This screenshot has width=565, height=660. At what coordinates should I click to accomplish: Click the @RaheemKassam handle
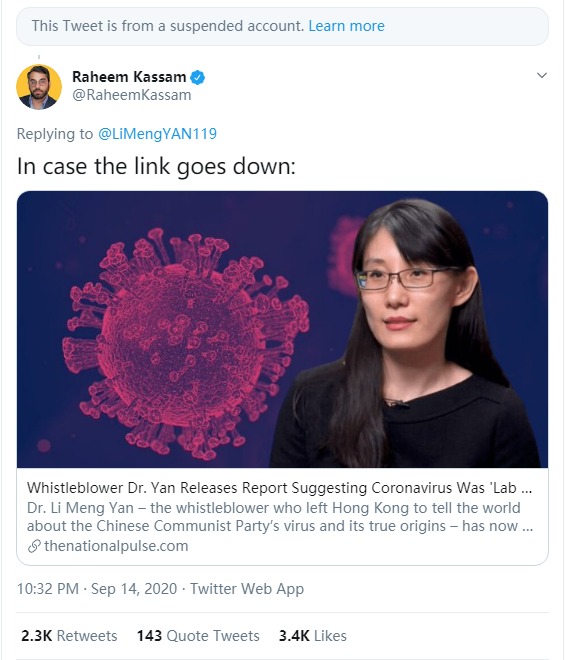(x=132, y=95)
